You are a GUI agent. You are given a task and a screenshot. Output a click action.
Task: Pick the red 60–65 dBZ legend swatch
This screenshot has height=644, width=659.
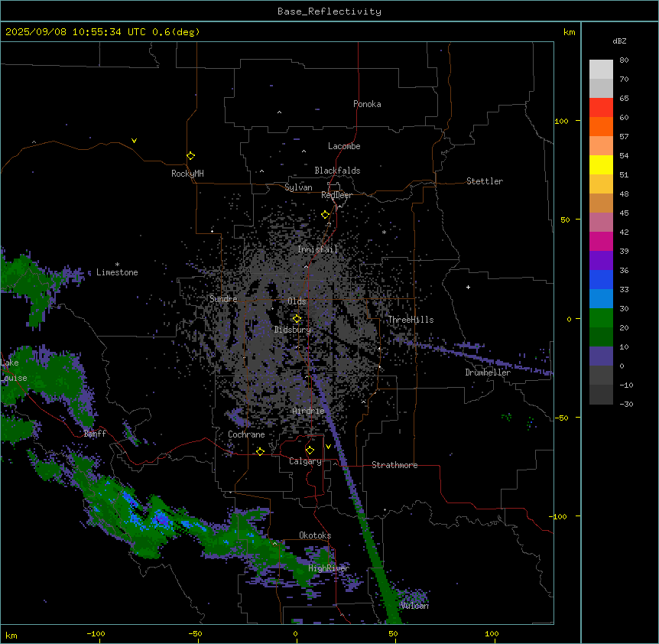601,107
